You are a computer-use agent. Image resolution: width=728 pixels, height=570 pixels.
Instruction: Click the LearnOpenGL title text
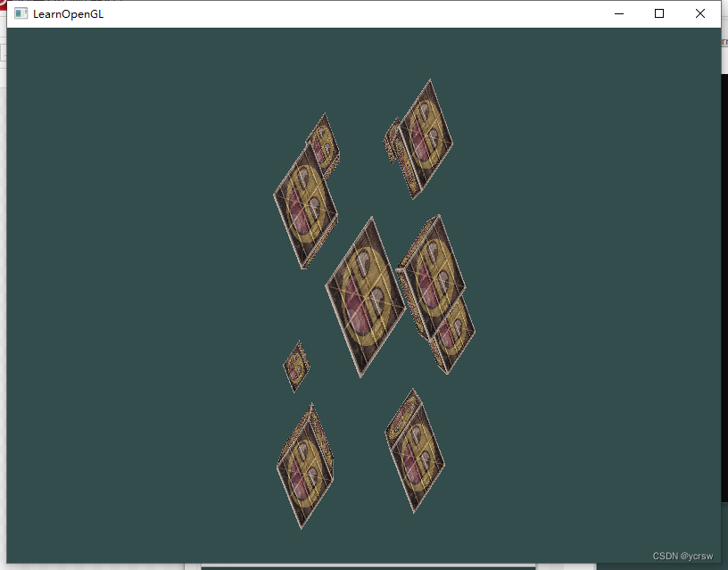coord(67,13)
